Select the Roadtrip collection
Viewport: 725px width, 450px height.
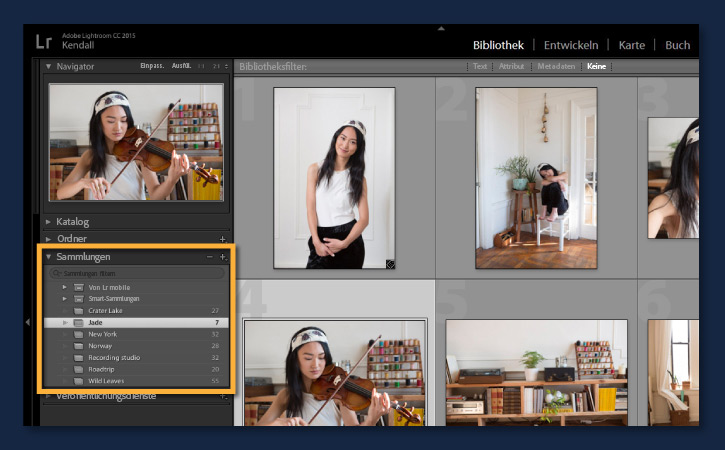coord(136,370)
